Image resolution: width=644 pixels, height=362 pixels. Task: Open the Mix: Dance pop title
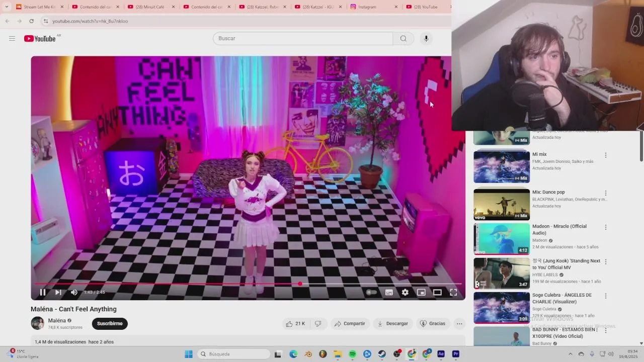click(x=548, y=193)
